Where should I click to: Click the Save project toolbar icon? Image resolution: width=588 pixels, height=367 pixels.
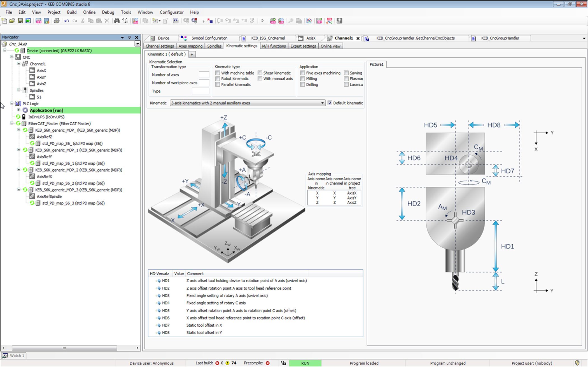coord(20,21)
